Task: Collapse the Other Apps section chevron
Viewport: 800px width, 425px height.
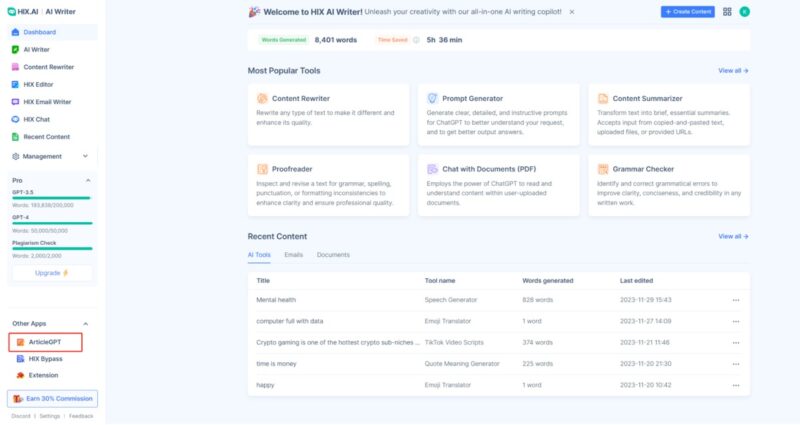Action: click(85, 323)
